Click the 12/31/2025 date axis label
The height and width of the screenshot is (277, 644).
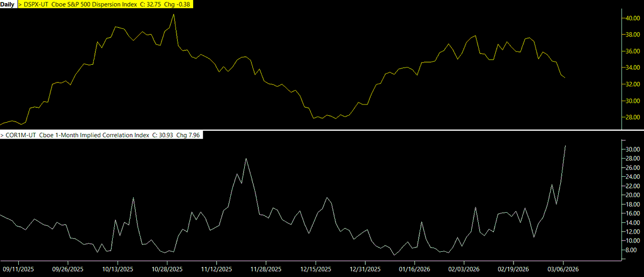(x=365, y=269)
